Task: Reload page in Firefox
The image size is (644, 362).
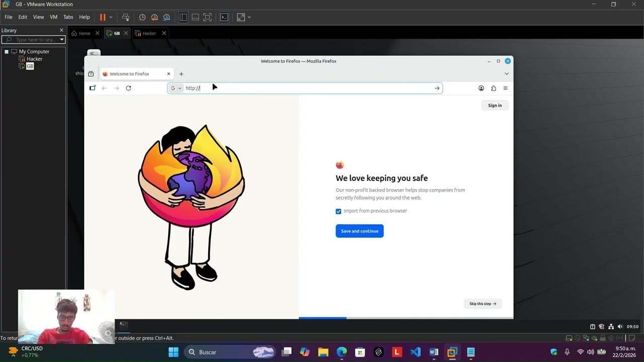Action: tap(128, 88)
